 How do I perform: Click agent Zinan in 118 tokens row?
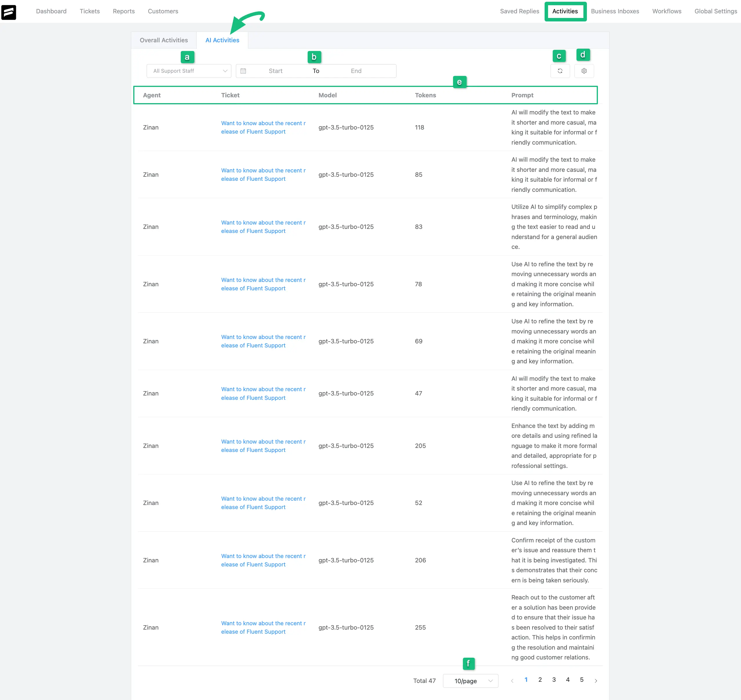click(151, 127)
